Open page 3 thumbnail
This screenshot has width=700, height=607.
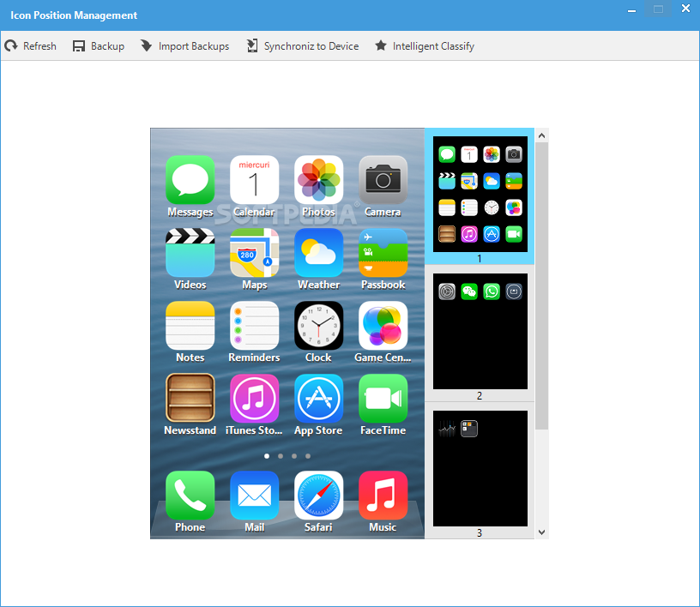480,468
